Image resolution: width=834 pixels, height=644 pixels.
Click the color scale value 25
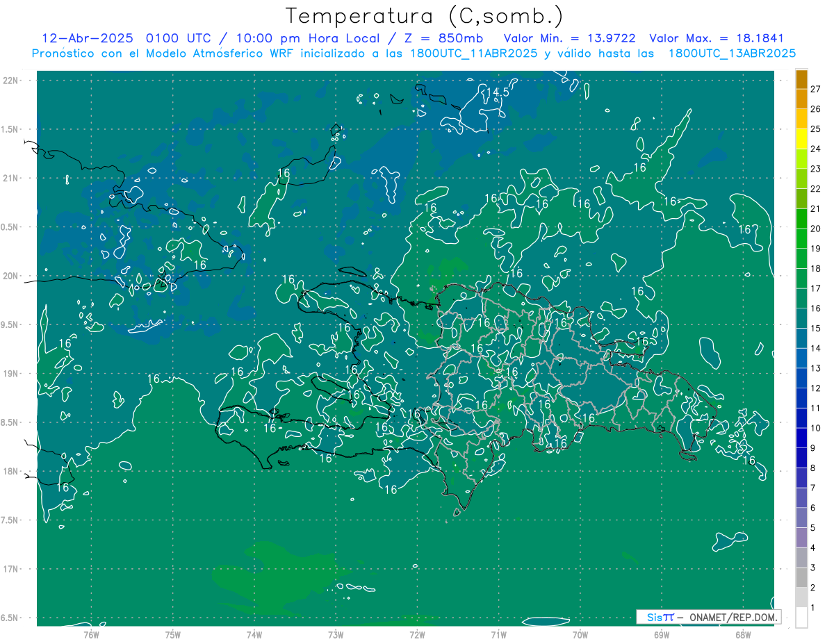[816, 129]
